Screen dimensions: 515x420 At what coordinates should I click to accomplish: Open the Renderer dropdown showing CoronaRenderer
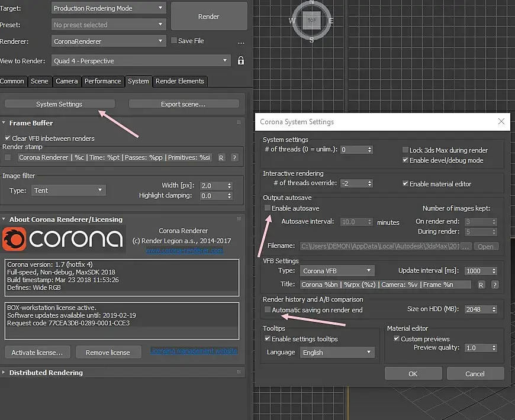(108, 41)
